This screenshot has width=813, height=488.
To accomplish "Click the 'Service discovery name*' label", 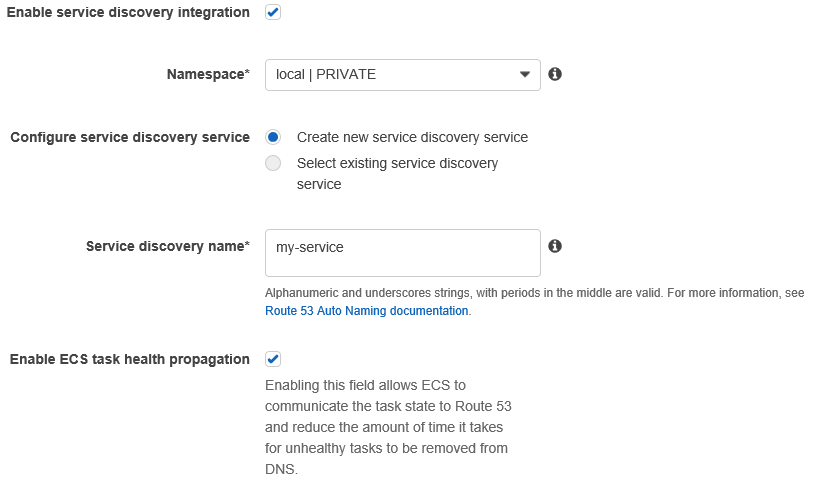I will point(168,246).
